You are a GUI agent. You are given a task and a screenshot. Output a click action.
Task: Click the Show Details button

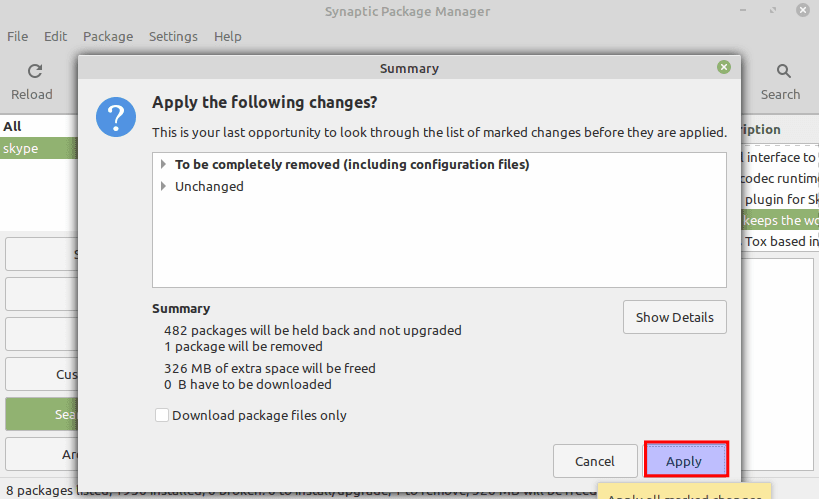[674, 317]
